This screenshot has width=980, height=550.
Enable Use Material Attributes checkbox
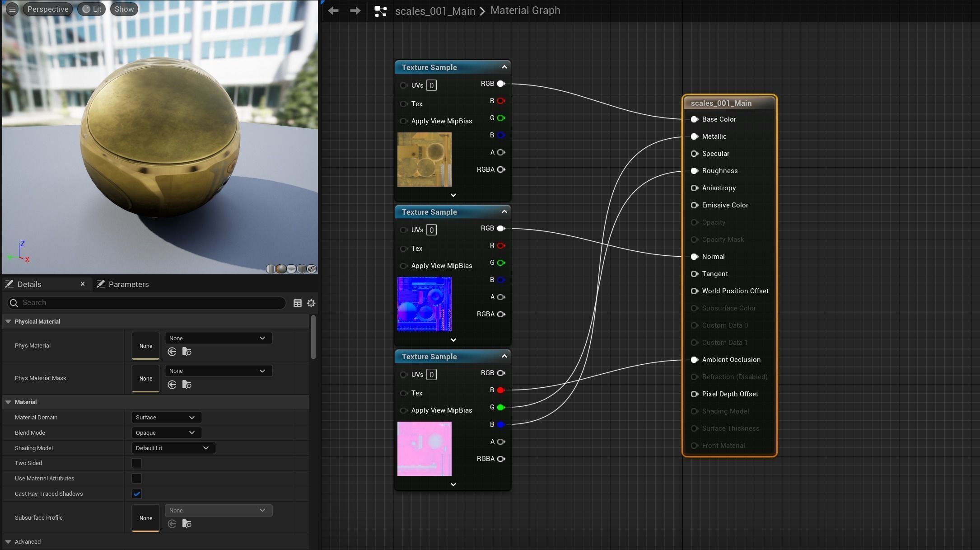(x=136, y=479)
